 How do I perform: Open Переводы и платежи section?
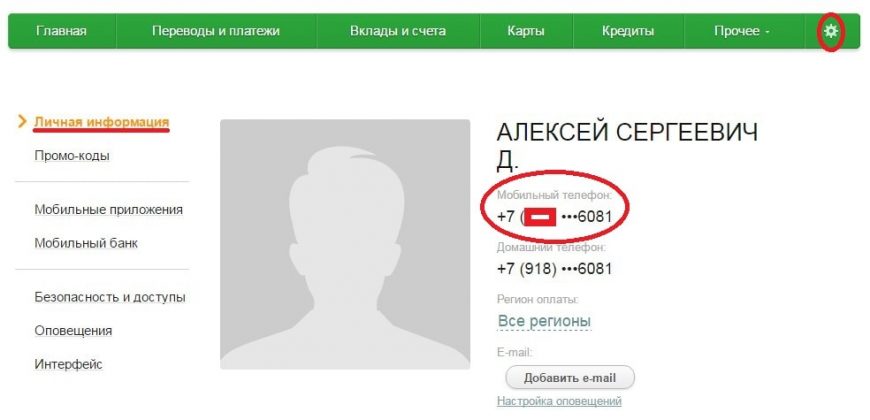click(216, 31)
